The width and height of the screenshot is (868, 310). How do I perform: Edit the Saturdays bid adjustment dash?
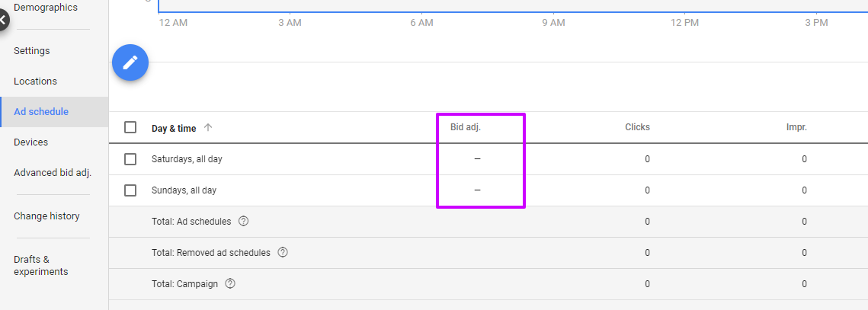point(477,159)
